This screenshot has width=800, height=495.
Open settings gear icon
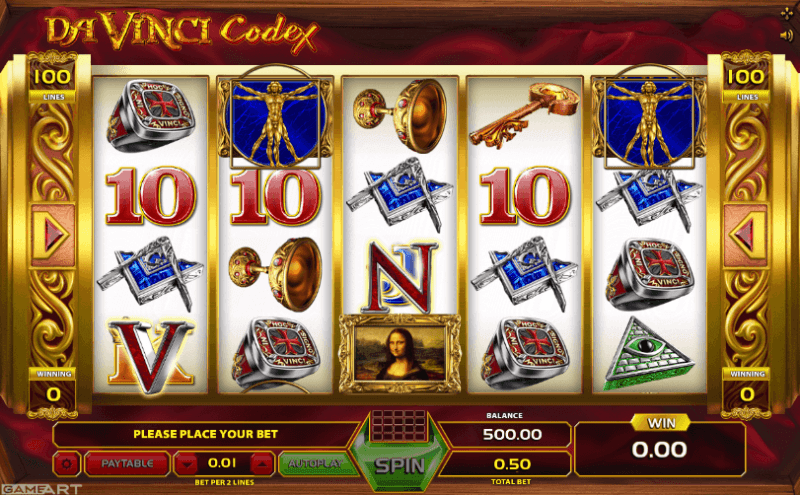(x=67, y=464)
